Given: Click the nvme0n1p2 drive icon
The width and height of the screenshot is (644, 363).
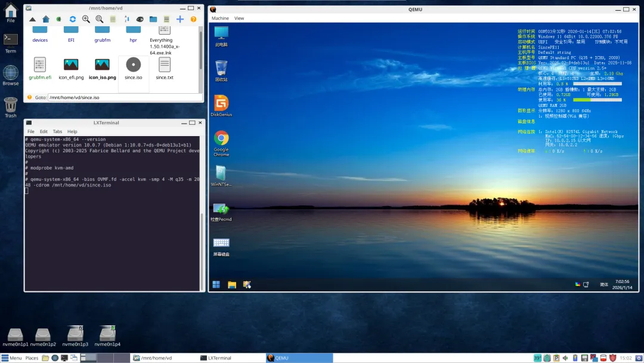Looking at the screenshot, I should pyautogui.click(x=43, y=337).
